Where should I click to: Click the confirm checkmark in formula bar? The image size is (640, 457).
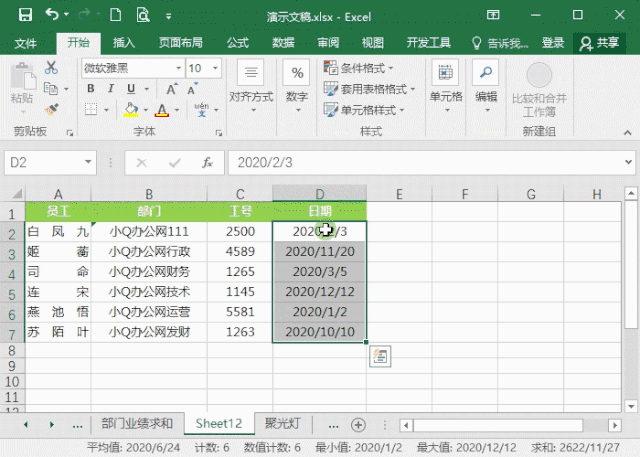pyautogui.click(x=175, y=163)
